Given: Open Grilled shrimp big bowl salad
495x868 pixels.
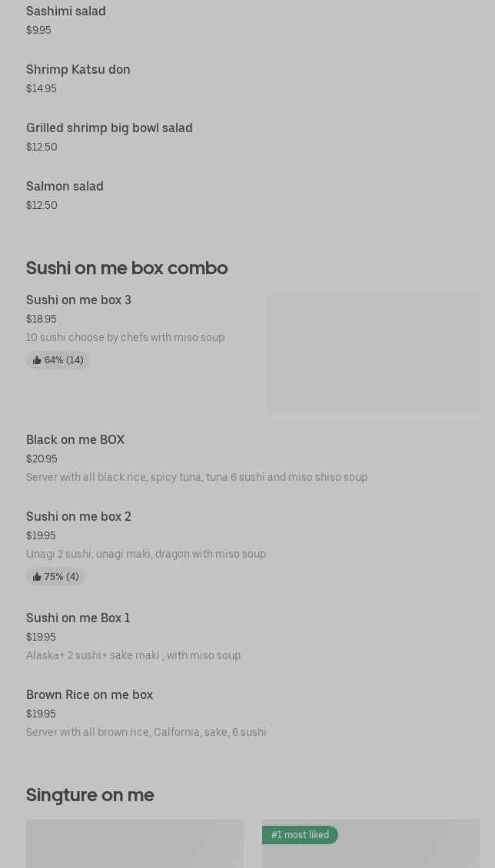Looking at the screenshot, I should tap(109, 128).
